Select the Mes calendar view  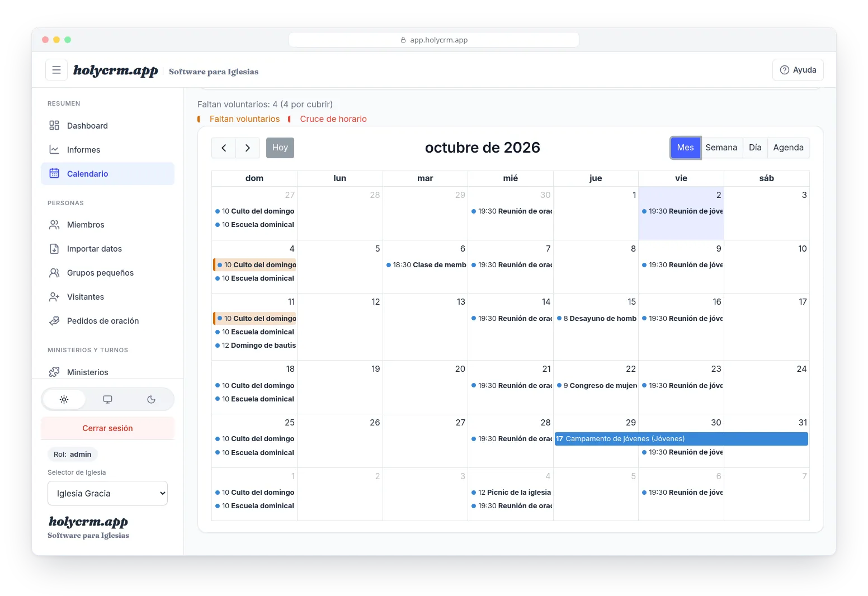pos(685,148)
